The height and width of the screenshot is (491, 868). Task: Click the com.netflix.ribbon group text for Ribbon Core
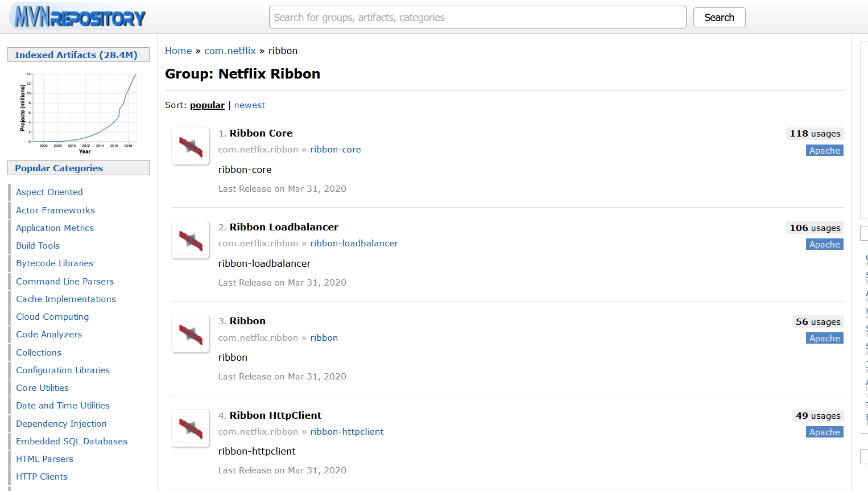coord(258,150)
